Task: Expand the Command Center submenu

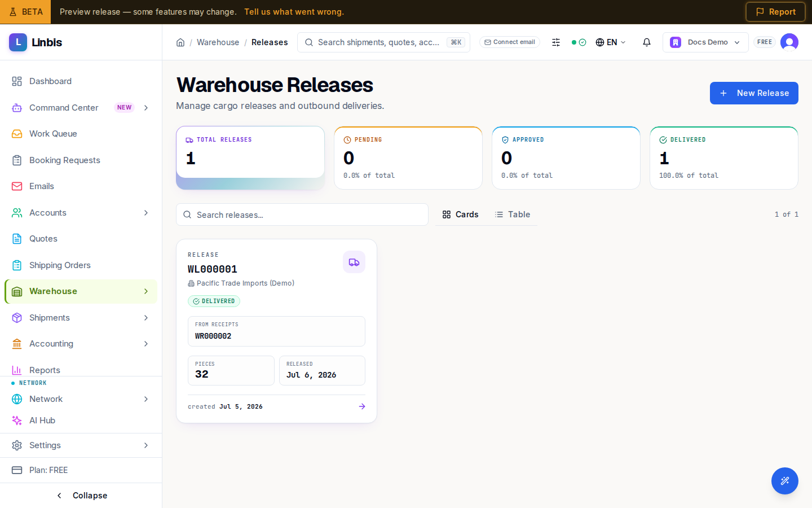Action: (146, 108)
